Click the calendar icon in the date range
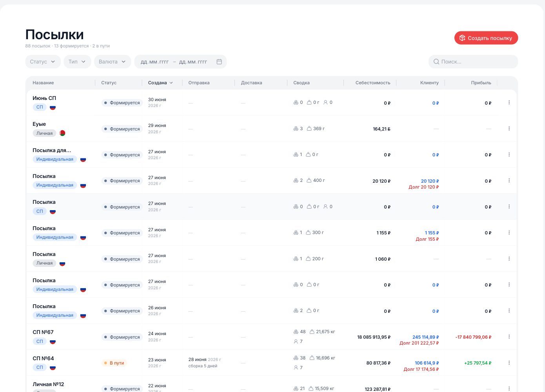The width and height of the screenshot is (545, 392). point(219,62)
